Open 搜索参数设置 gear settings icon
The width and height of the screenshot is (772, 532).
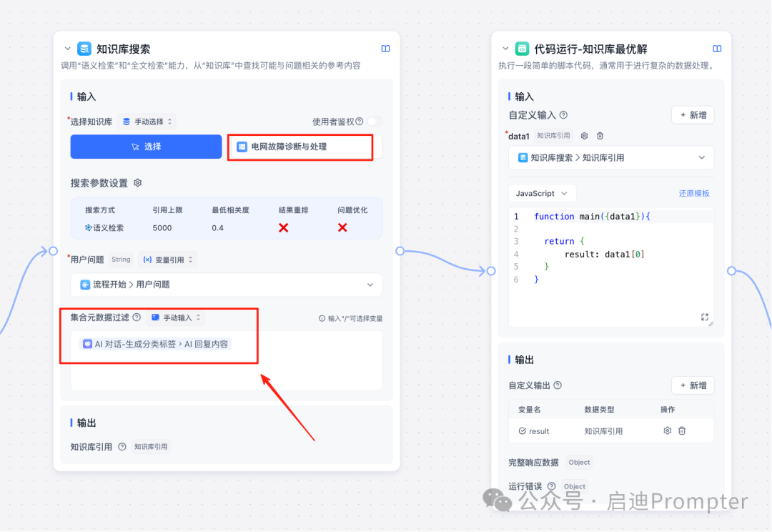138,183
